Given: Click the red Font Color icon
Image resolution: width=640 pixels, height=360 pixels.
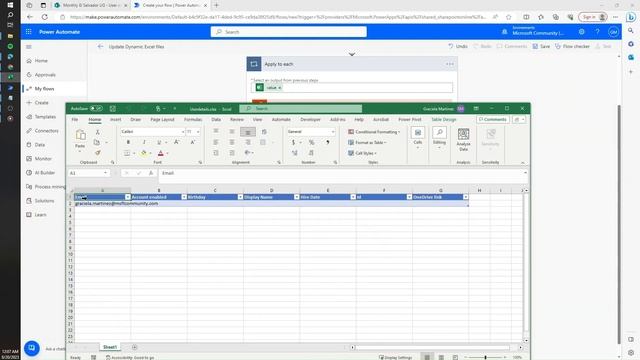Looking at the screenshot, I should click(160, 153).
